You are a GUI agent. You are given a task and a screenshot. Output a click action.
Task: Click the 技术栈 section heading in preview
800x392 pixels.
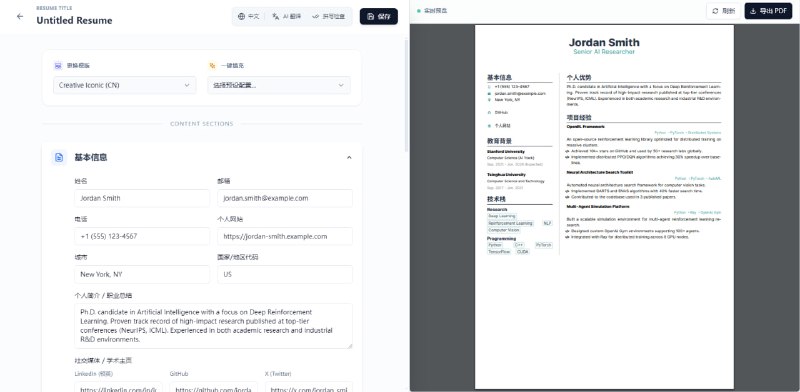click(496, 199)
